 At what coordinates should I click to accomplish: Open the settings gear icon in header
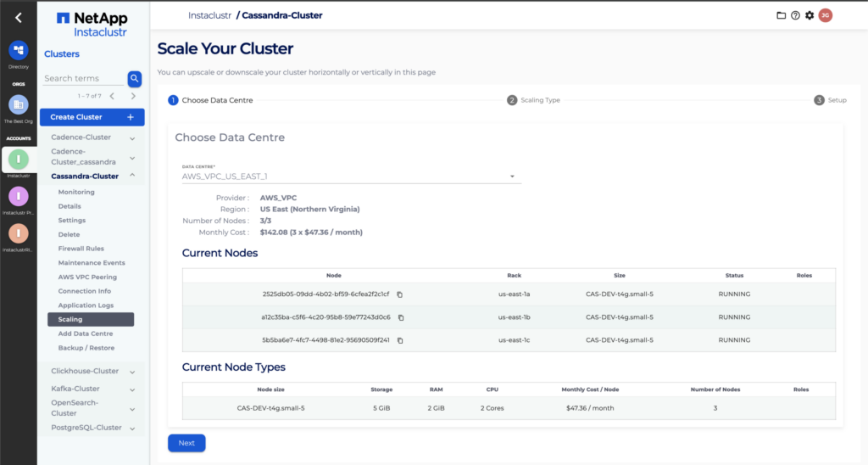810,15
